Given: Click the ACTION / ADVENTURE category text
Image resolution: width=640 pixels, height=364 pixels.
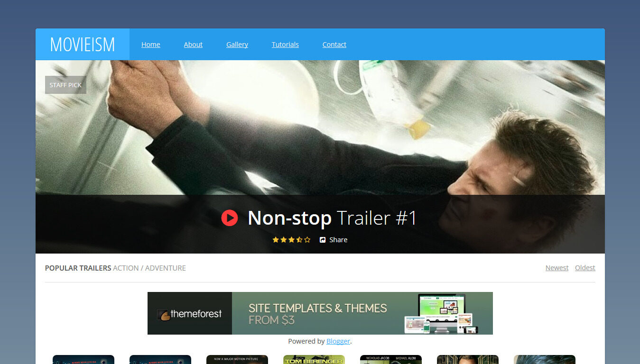Looking at the screenshot, I should 149,268.
